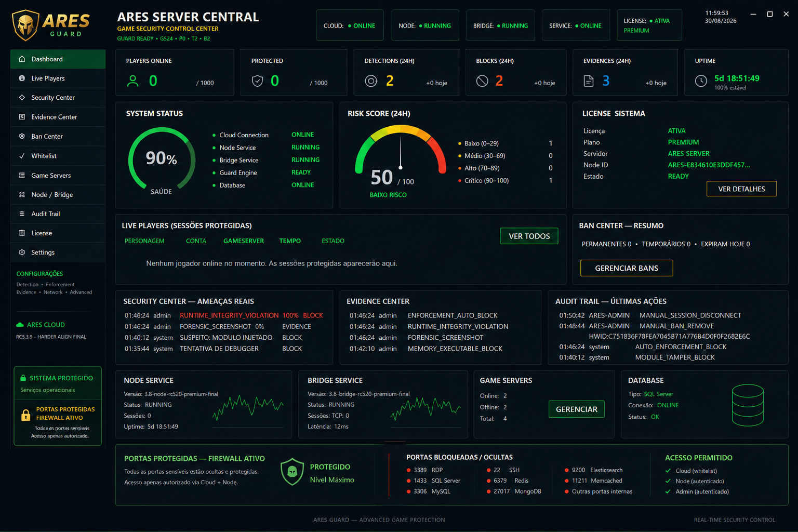This screenshot has width=798, height=532.
Task: Click the Whitelist checkmark icon
Action: point(22,156)
